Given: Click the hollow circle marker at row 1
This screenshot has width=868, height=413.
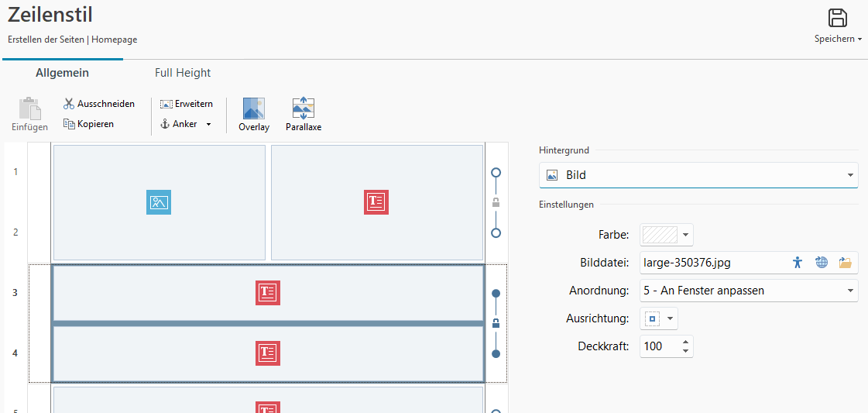Looking at the screenshot, I should coord(496,172).
